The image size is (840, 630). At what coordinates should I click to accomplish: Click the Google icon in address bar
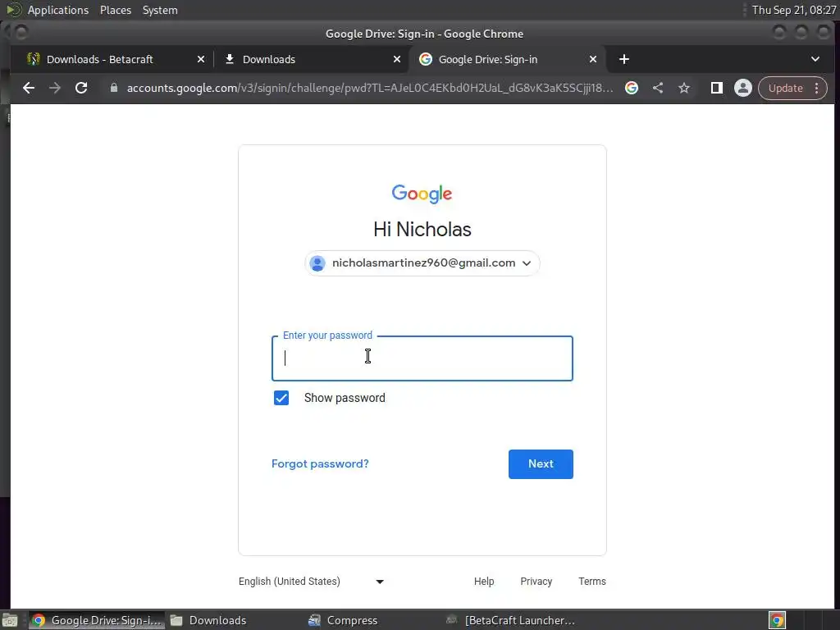[632, 88]
